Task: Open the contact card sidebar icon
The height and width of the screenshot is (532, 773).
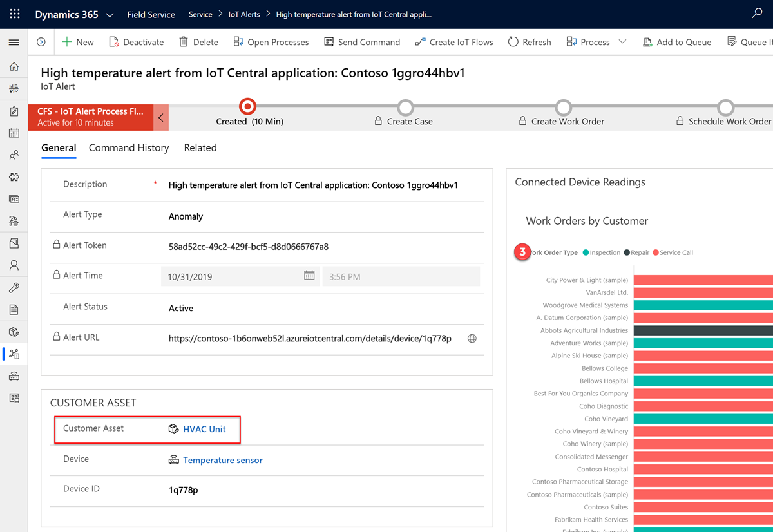Action: (14, 199)
